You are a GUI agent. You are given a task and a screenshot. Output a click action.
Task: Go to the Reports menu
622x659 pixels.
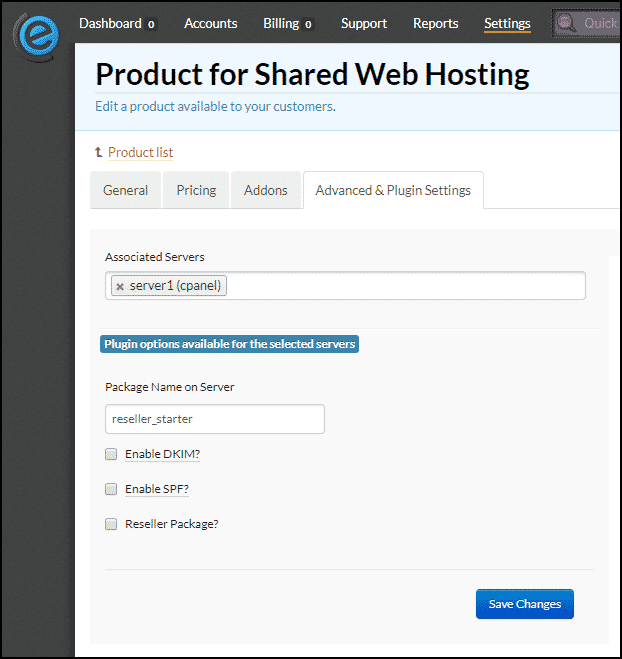(435, 24)
